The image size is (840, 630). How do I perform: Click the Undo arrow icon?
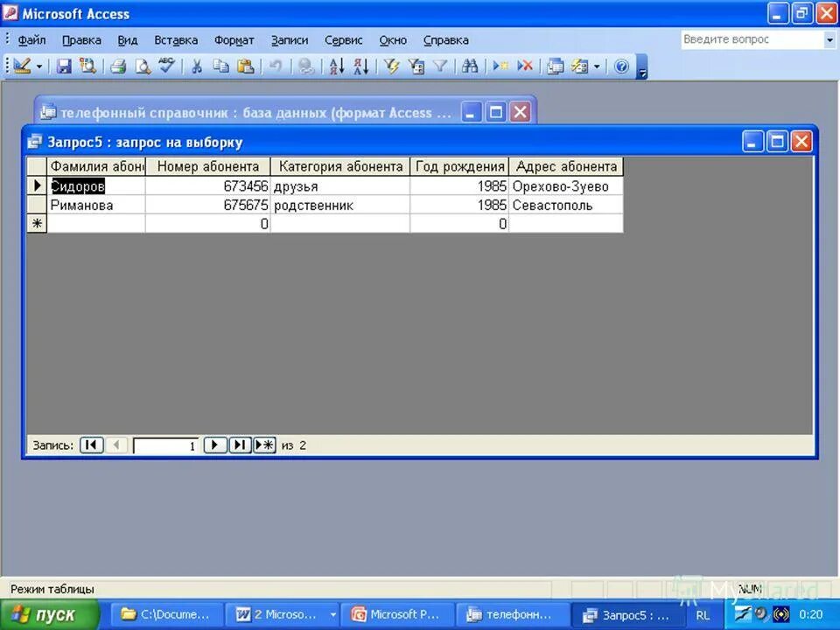[276, 66]
